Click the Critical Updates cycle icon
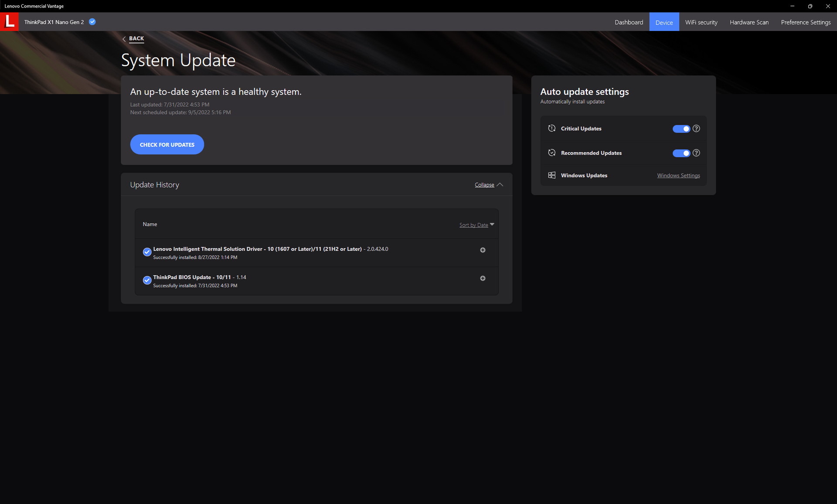This screenshot has height=504, width=837. click(551, 129)
